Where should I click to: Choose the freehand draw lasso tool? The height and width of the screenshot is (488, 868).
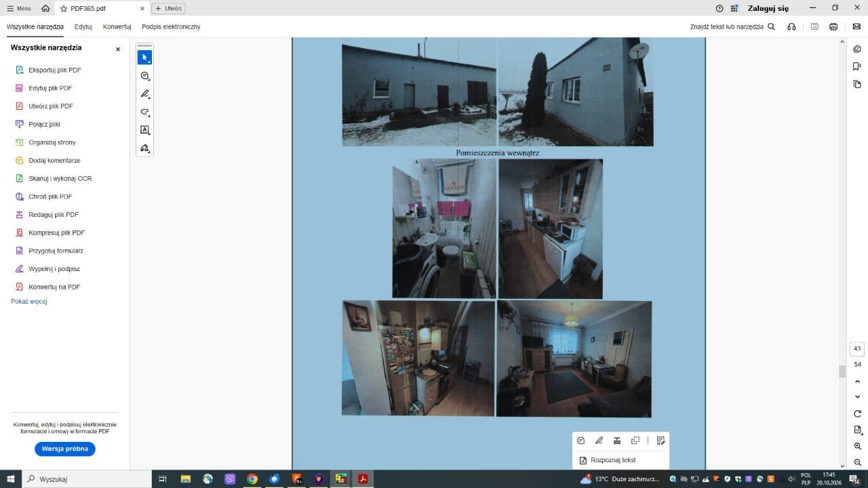(x=144, y=113)
